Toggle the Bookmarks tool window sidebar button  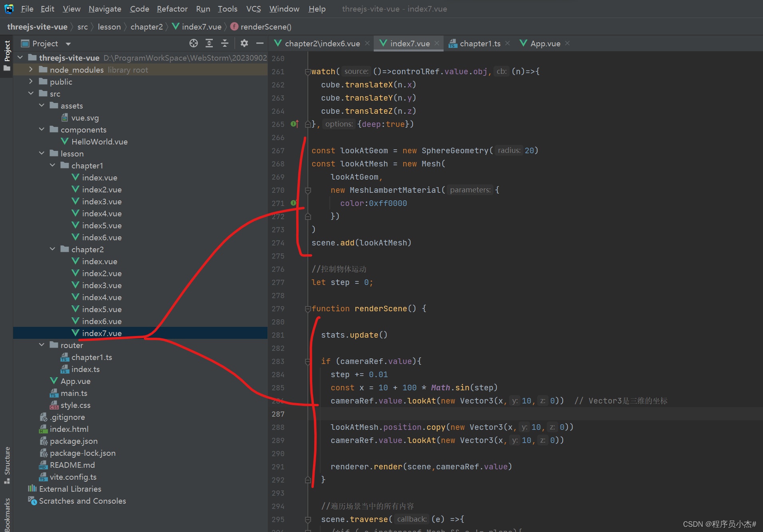[7, 514]
